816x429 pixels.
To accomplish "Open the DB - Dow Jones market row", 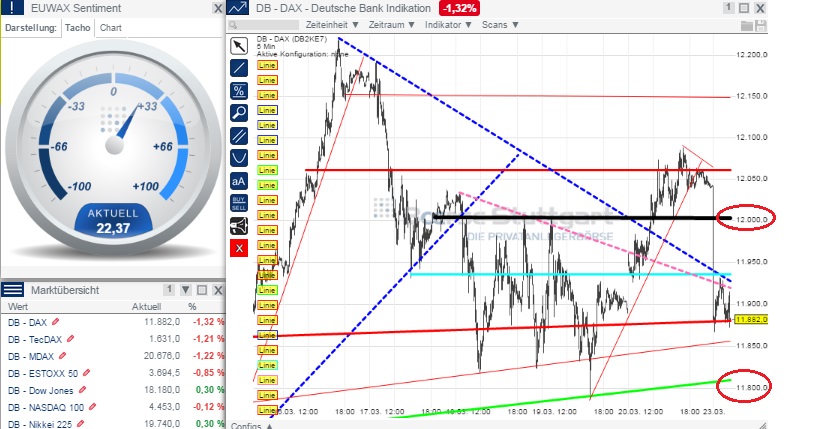I will [113, 390].
